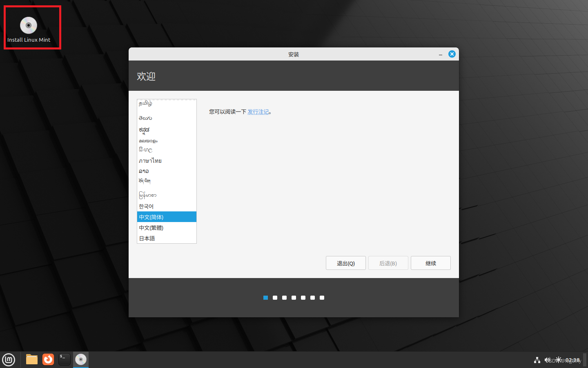The width and height of the screenshot is (588, 368).
Task: Open the terminal from the taskbar
Action: click(64, 359)
